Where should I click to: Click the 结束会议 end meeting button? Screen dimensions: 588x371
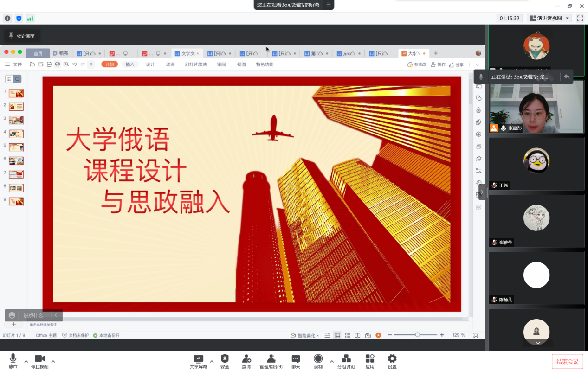(567, 362)
